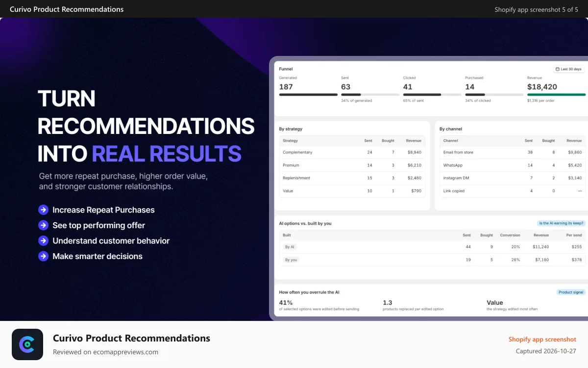
Task: Click the $9,860 Email revenue cell
Action: tap(574, 152)
